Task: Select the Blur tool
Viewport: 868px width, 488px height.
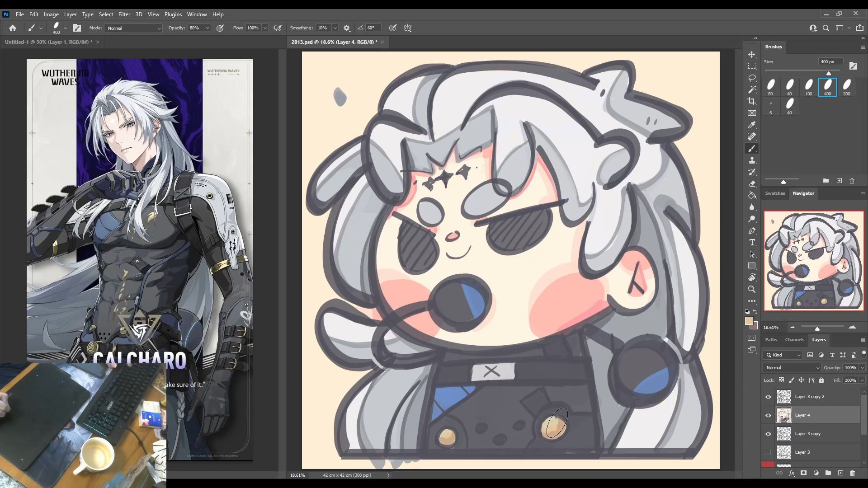Action: tap(752, 207)
